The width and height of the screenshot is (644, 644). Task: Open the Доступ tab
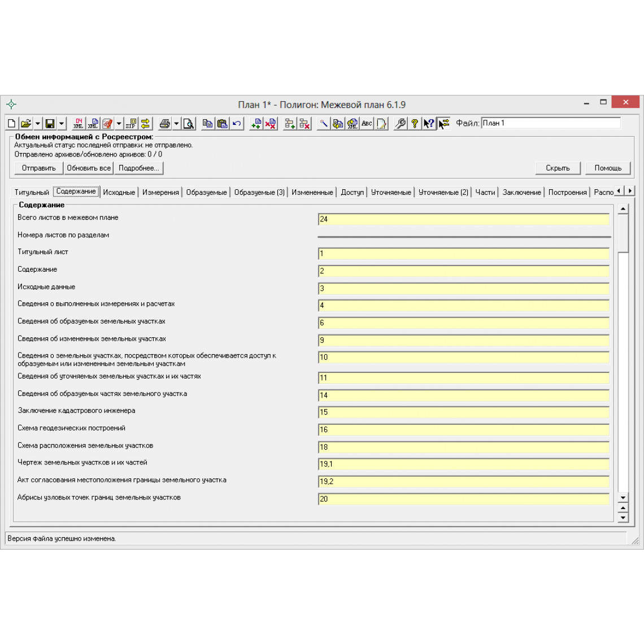(353, 192)
